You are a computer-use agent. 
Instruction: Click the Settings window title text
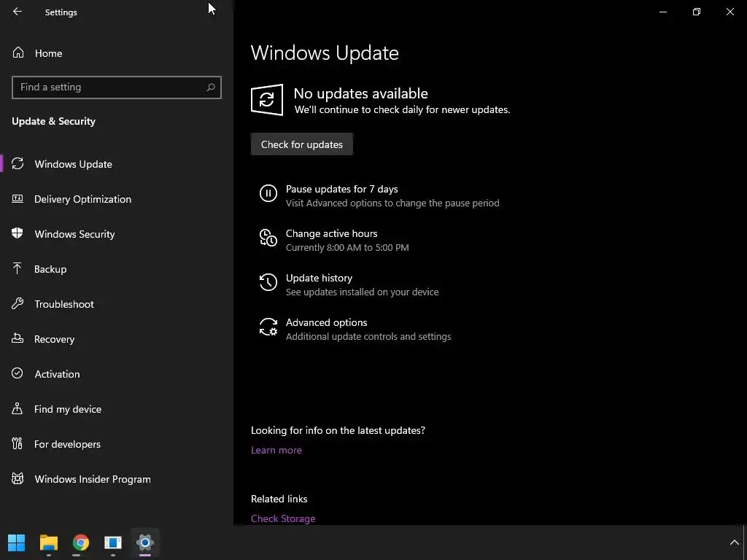(61, 12)
